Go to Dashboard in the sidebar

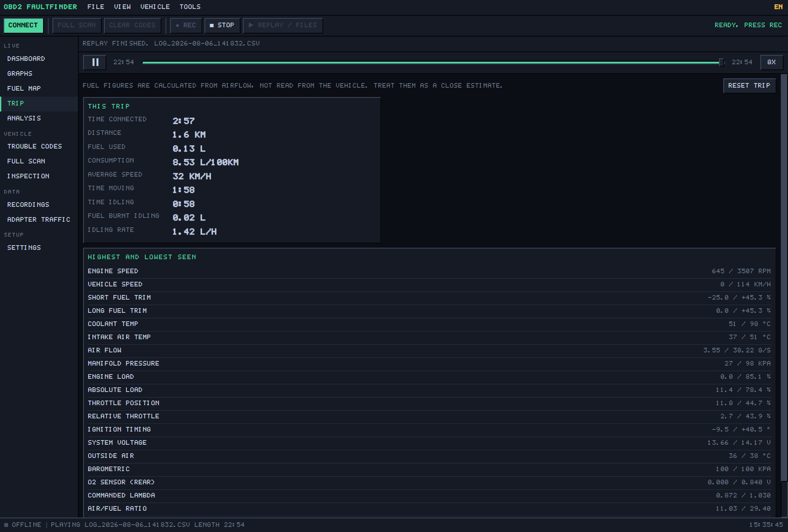[x=39, y=59]
